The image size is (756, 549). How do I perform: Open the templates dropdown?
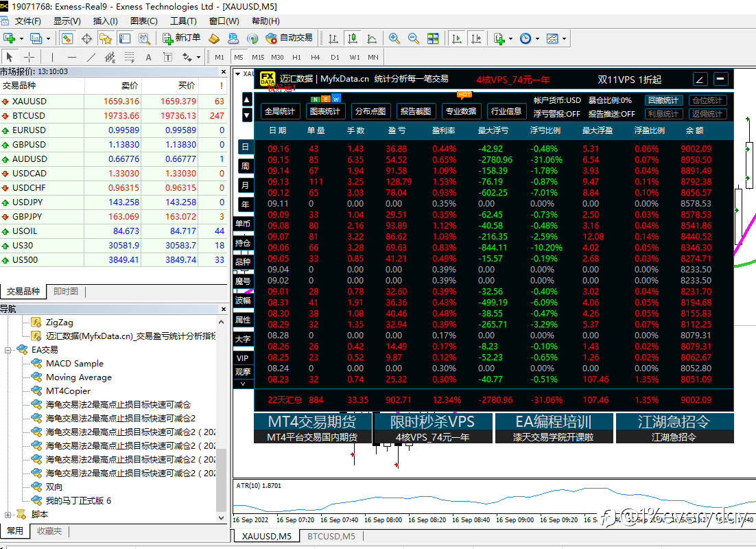tap(564, 38)
